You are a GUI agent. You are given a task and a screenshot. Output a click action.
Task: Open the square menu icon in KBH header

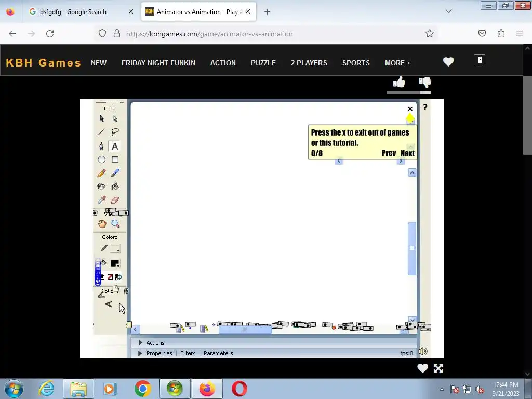click(480, 60)
